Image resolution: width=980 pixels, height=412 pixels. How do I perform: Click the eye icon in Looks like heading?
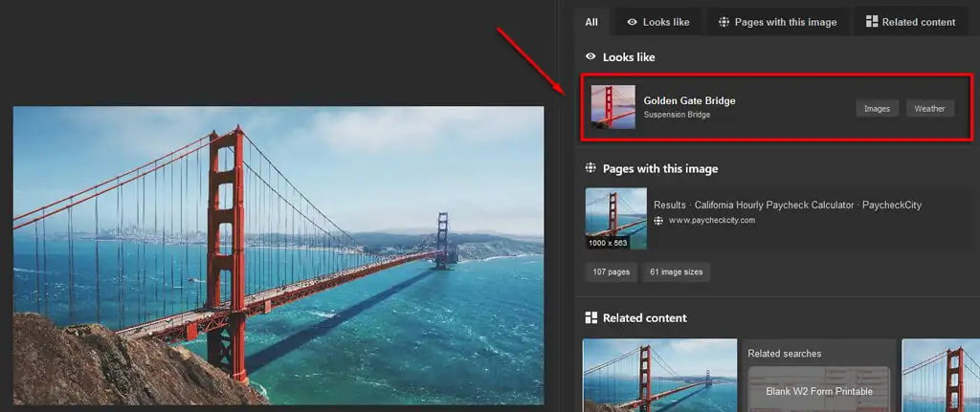pos(590,56)
